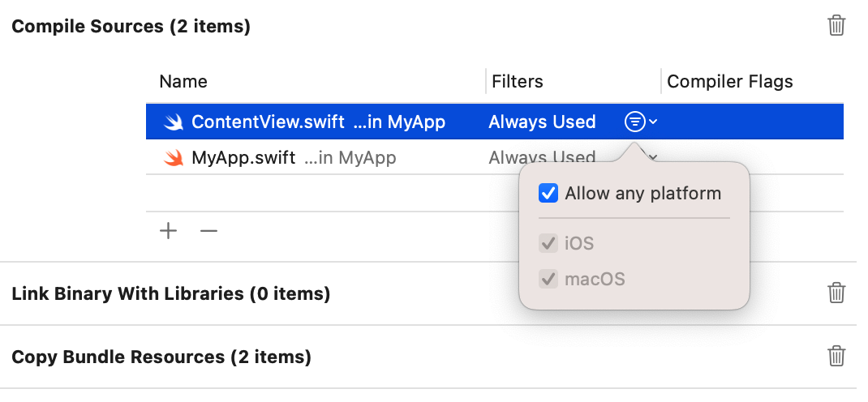The height and width of the screenshot is (402, 868).
Task: Remove the selected file with the minus button
Action: pos(209,231)
